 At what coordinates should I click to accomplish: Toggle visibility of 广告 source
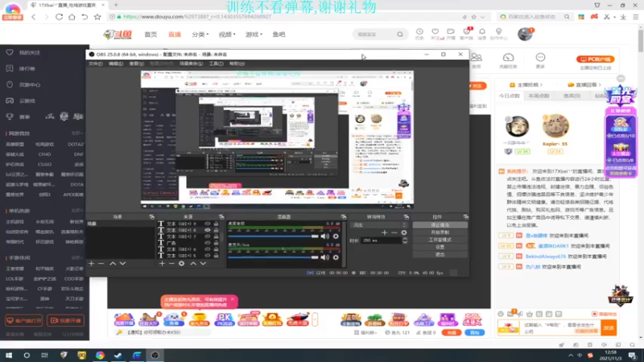click(208, 243)
